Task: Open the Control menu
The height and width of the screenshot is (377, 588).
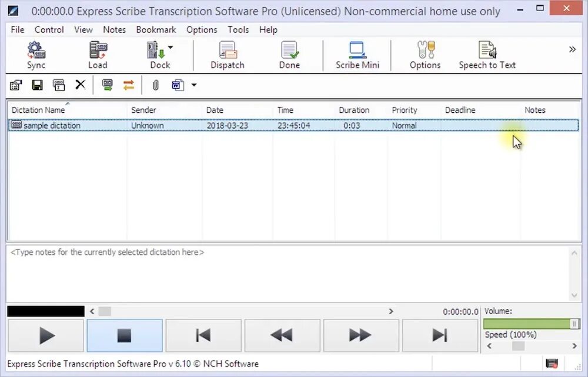Action: 49,29
